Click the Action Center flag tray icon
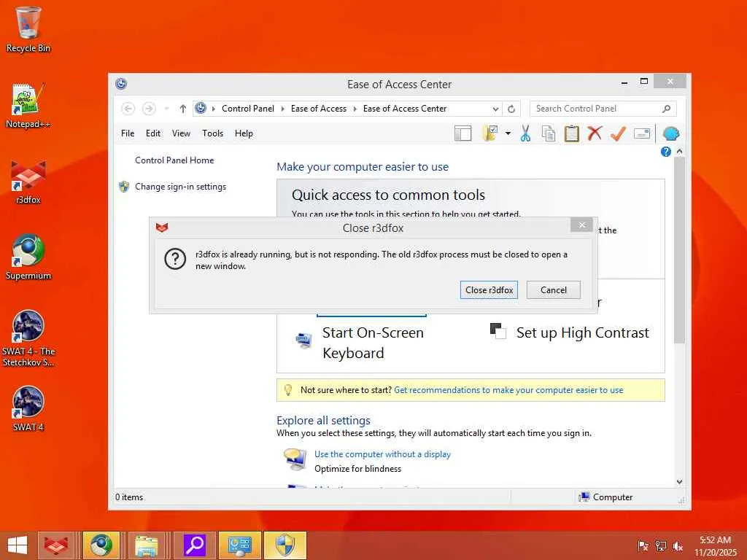This screenshot has height=560, width=747. coord(643,545)
